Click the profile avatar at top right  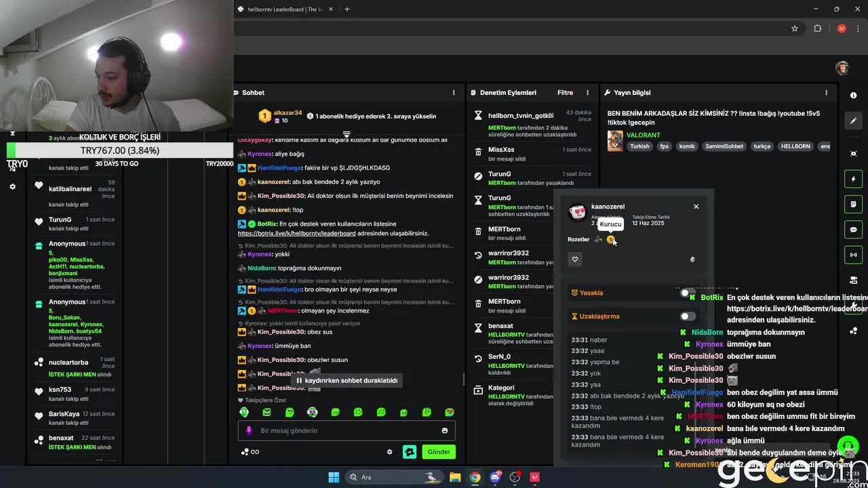tap(842, 68)
